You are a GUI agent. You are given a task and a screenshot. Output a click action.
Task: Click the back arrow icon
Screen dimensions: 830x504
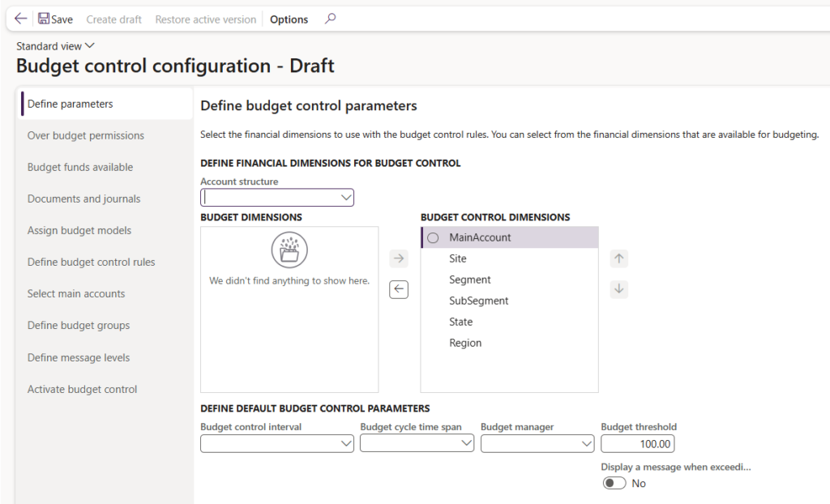[21, 19]
